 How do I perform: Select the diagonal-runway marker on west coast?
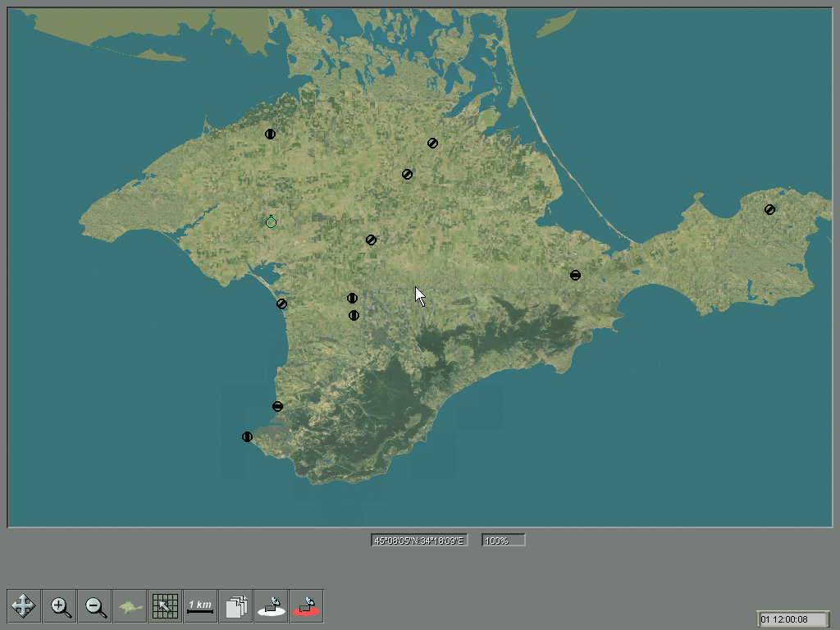[282, 304]
